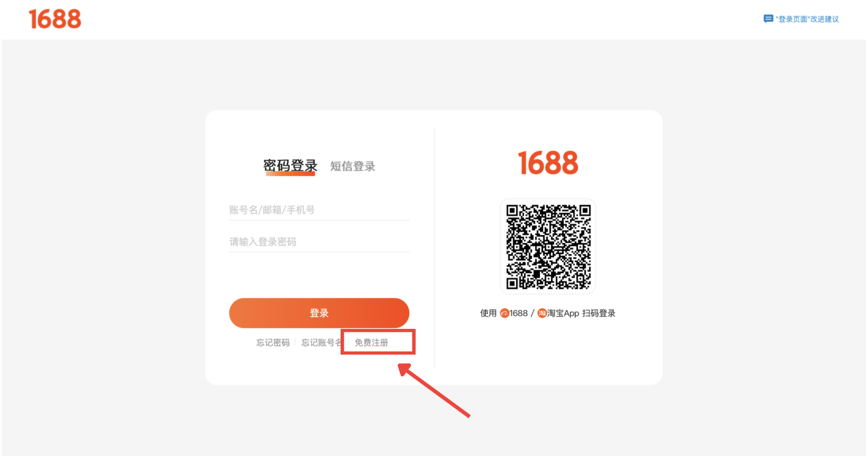Open the "登录页面"改进建议 link
Viewport: 868px width, 456px height.
coord(807,19)
